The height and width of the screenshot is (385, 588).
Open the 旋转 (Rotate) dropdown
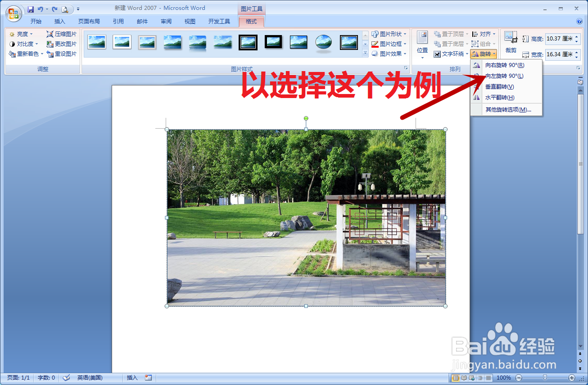483,54
